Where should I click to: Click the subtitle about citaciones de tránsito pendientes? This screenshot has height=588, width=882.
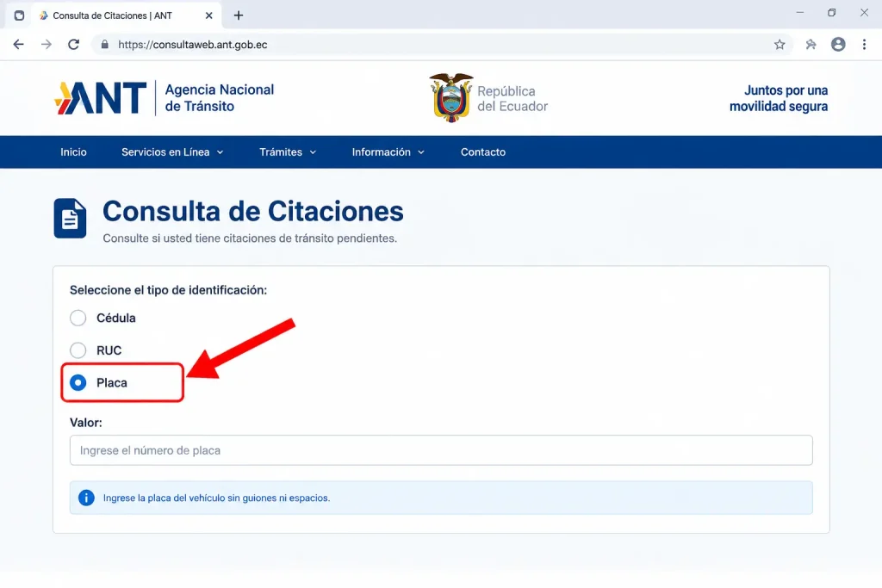coord(250,238)
